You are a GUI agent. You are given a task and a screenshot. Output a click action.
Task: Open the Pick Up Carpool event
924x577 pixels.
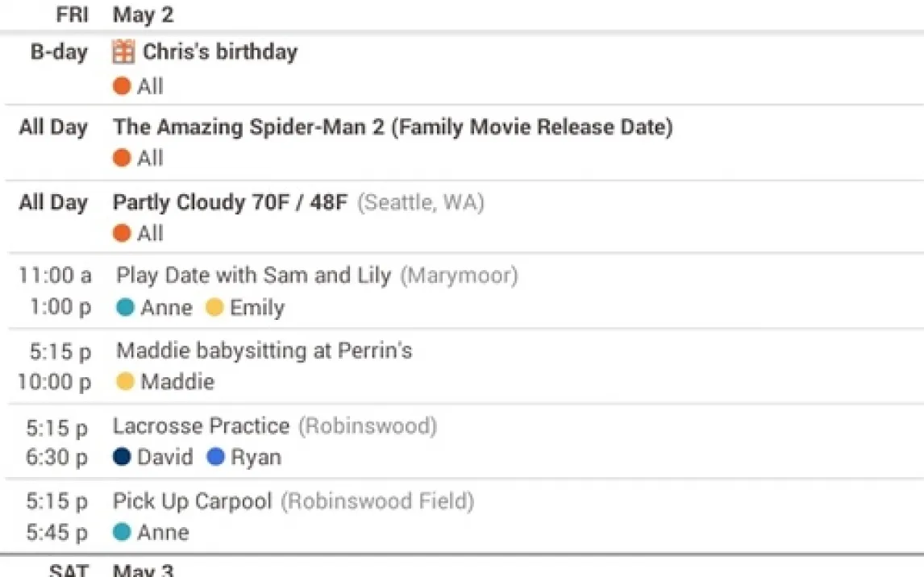point(192,501)
